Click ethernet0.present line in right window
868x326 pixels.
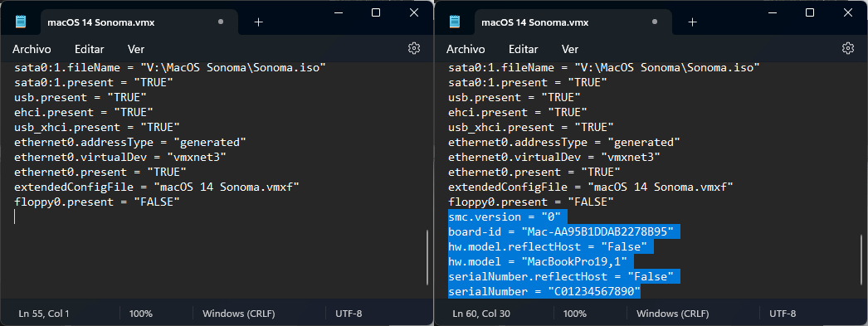[534, 173]
